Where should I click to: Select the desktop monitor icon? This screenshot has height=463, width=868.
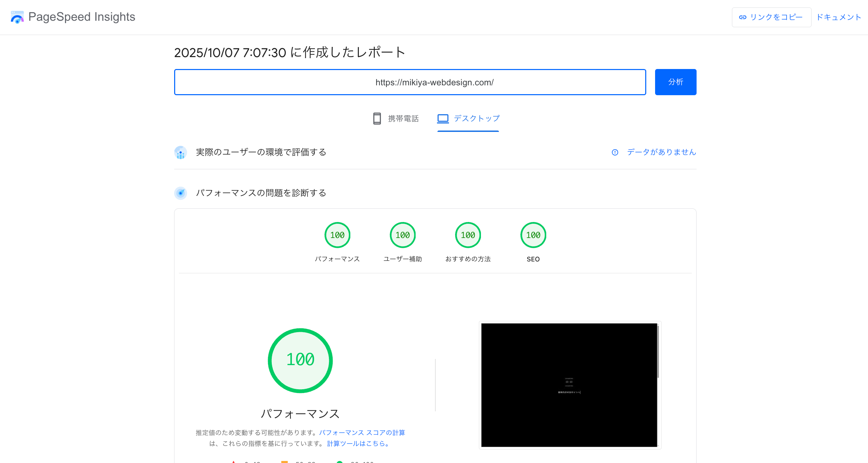(443, 118)
